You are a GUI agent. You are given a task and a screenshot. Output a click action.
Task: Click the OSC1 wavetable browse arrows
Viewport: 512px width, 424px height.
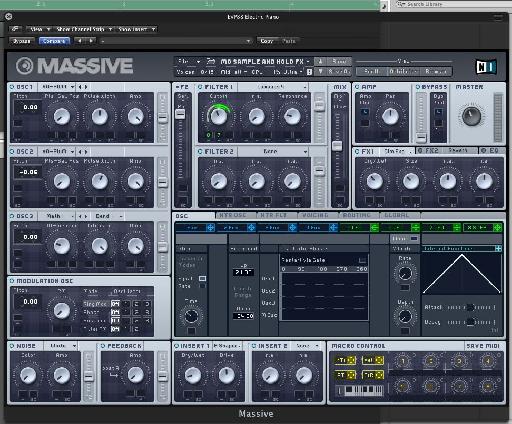coord(83,87)
